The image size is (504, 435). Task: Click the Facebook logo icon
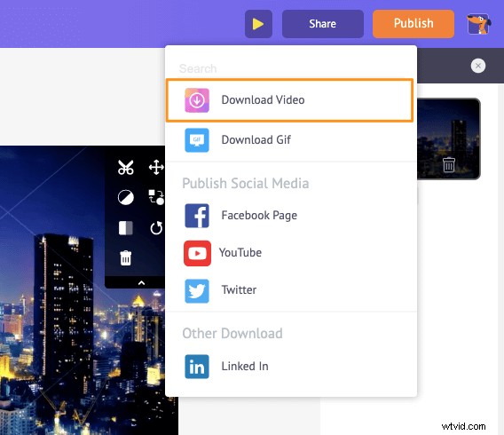click(197, 216)
